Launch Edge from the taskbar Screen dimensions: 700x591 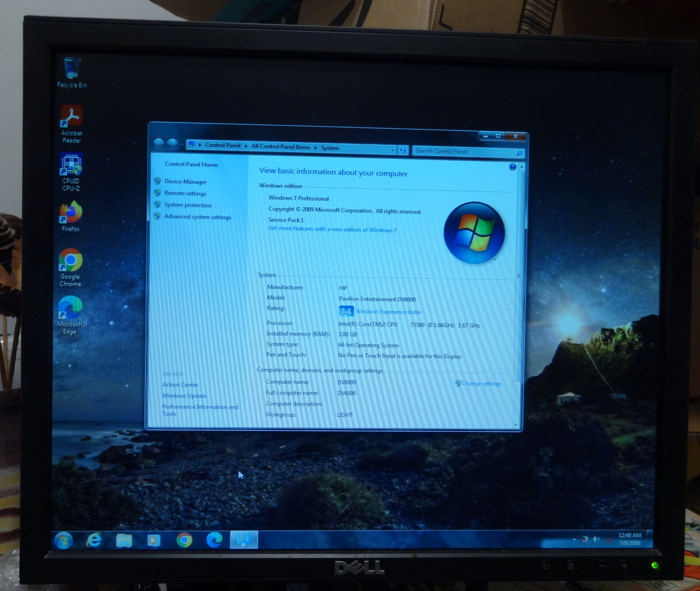point(214,540)
